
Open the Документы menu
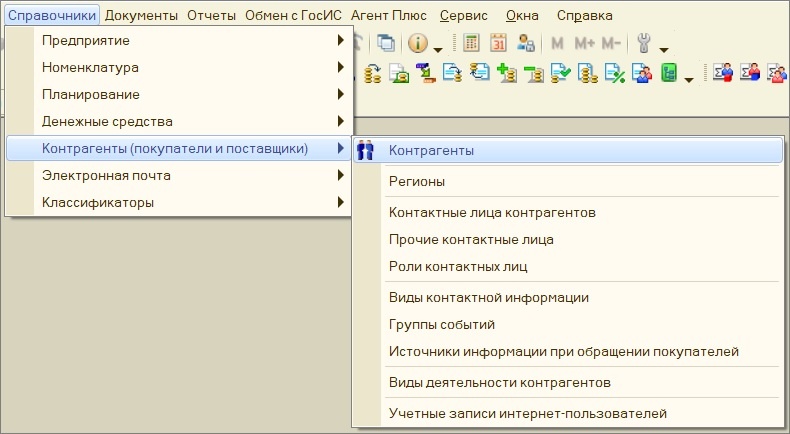[141, 16]
